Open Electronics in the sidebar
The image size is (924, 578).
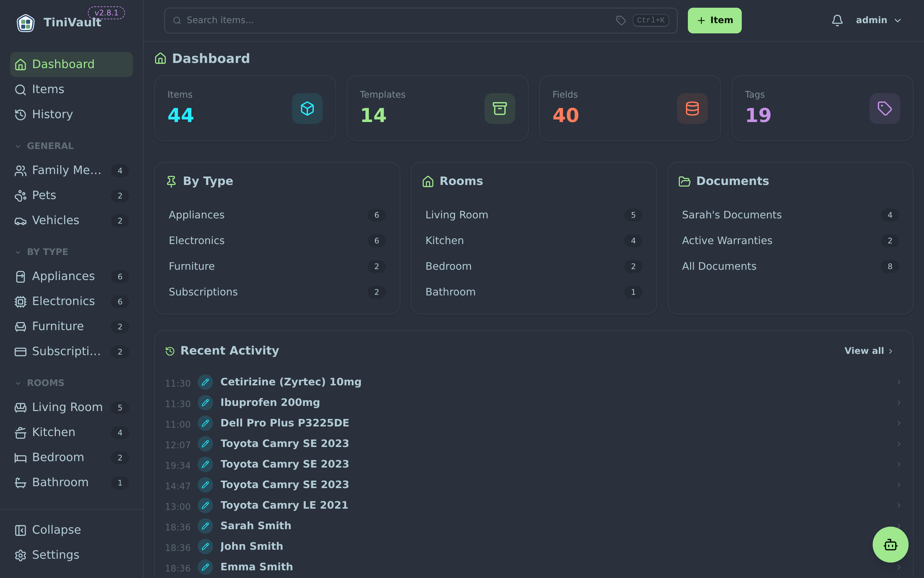pyautogui.click(x=72, y=301)
